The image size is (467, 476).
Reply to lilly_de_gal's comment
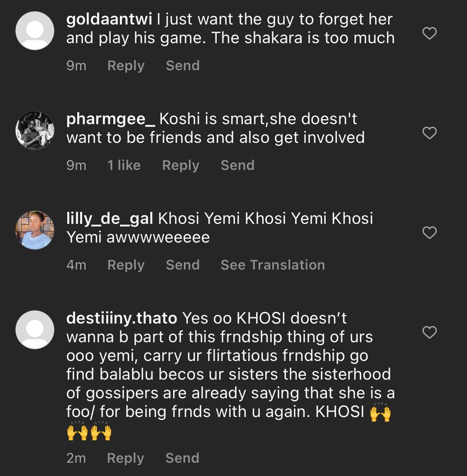126,265
